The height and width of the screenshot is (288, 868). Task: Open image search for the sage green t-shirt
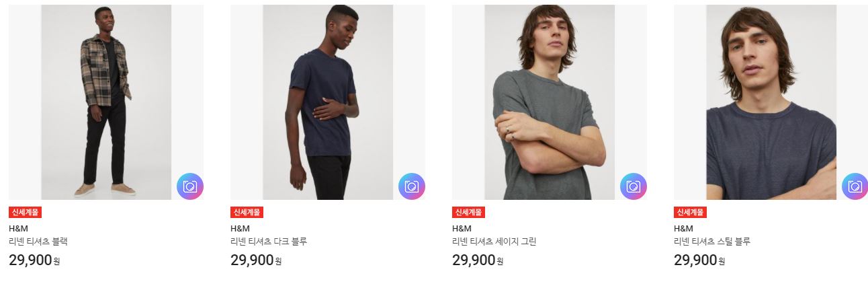coord(633,186)
